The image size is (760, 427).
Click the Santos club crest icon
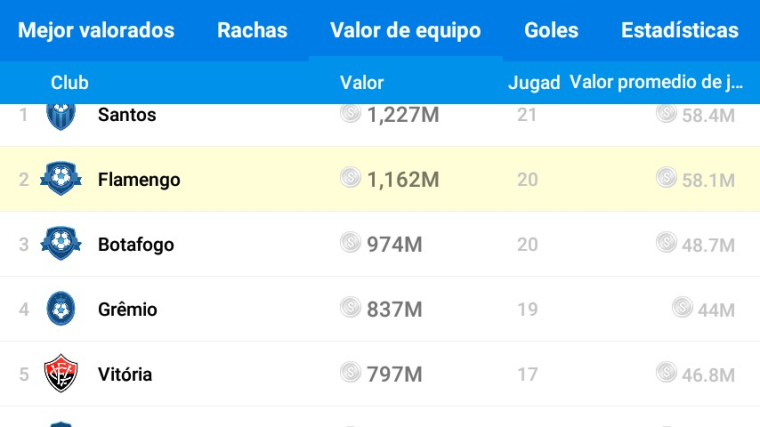pos(61,117)
